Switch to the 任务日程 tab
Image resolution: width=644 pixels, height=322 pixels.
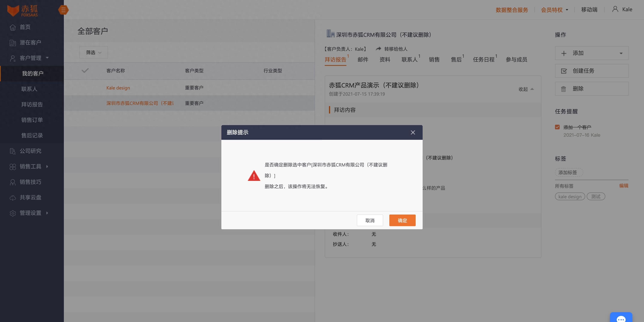tap(484, 60)
